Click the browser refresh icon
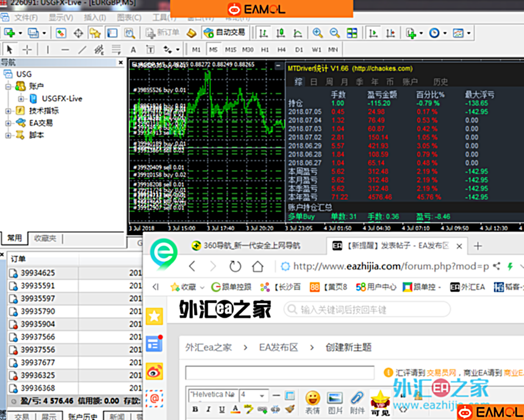 235,266
